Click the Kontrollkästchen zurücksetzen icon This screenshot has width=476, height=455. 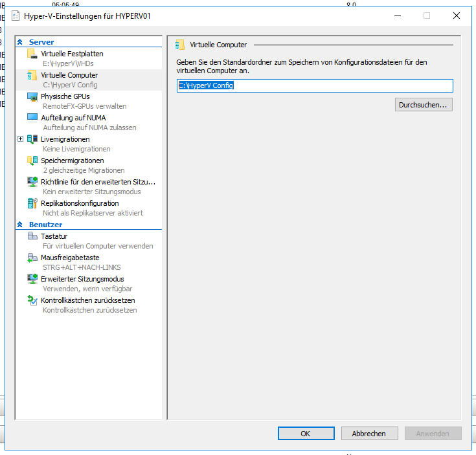tap(32, 300)
